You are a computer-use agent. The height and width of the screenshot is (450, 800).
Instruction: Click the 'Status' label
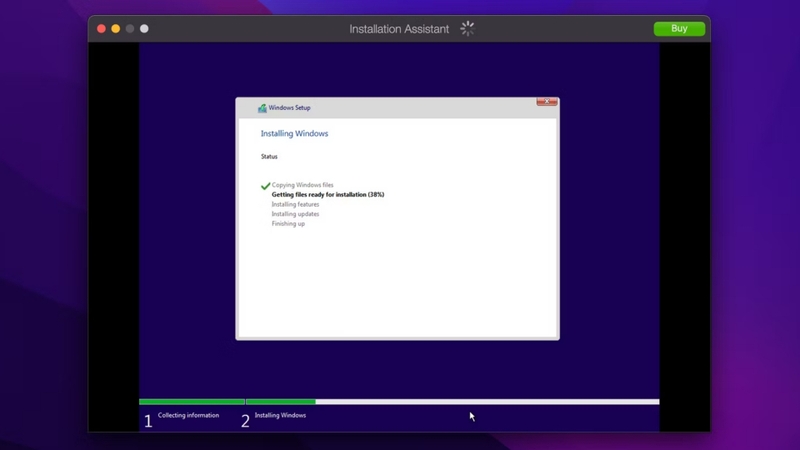pos(269,157)
